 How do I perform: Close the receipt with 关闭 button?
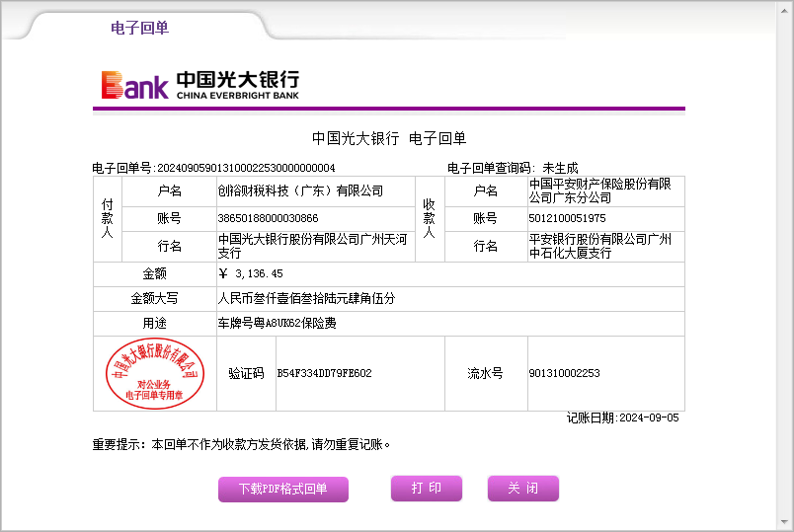tap(522, 489)
